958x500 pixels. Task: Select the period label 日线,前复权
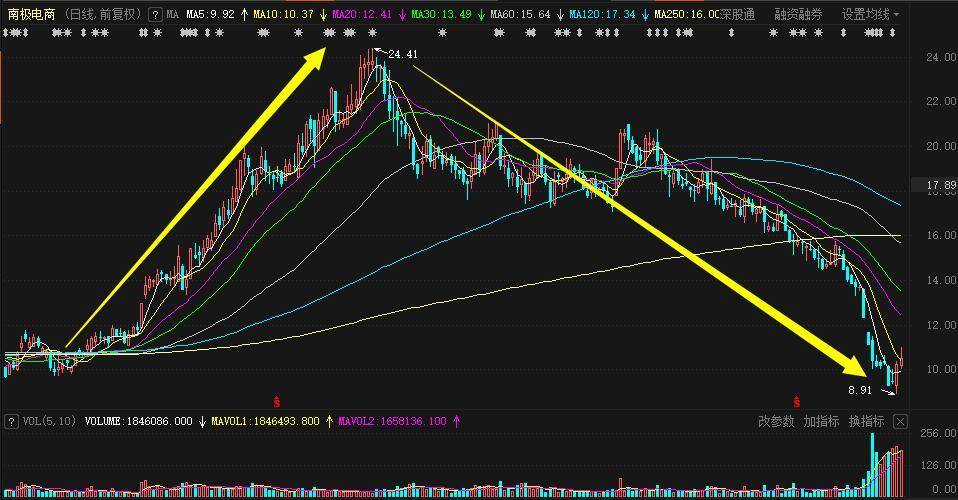pos(103,14)
